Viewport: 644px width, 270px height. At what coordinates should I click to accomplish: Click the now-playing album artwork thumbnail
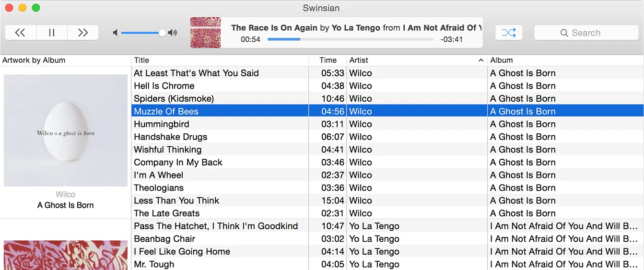pos(205,33)
